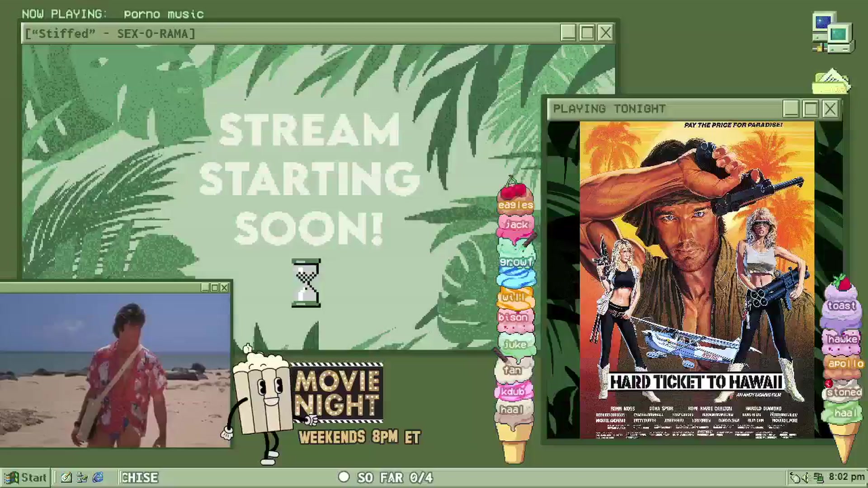
Task: Close the Playing Tonight window
Action: (x=830, y=109)
